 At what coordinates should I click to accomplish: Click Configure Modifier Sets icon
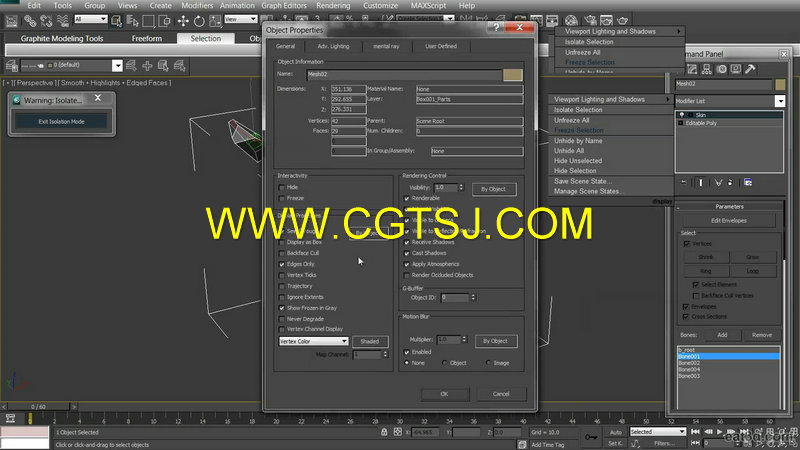748,182
